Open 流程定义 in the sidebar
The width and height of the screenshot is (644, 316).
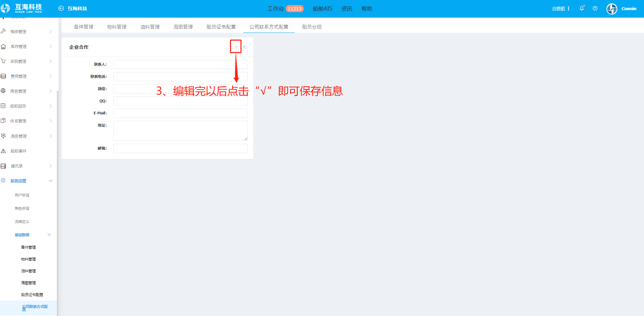click(x=22, y=222)
